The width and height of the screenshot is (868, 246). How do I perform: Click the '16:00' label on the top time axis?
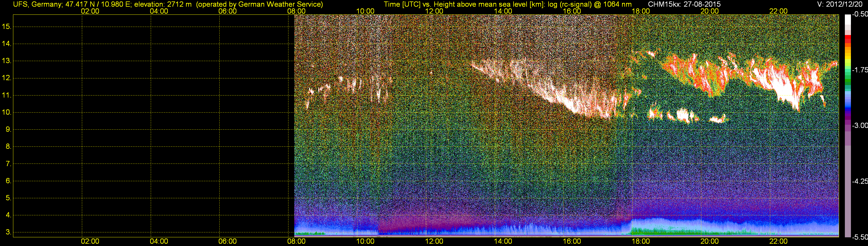pos(572,11)
